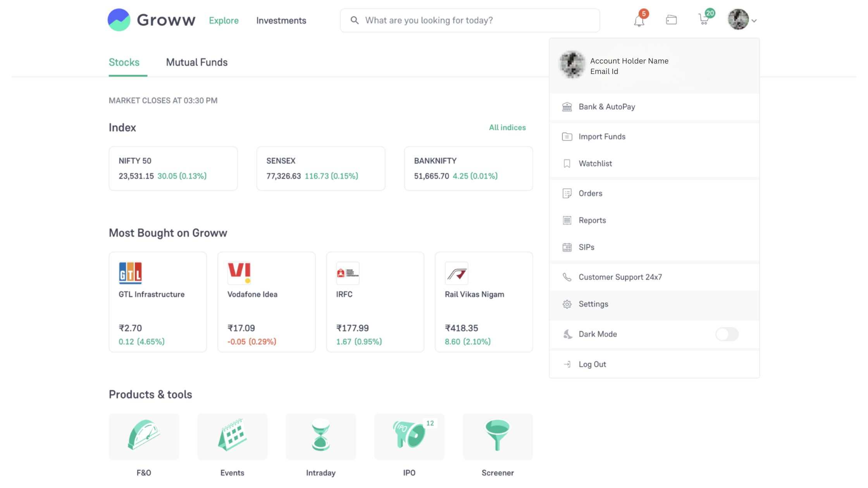Click the Groww logo icon
Image resolution: width=868 pixels, height=488 pixels.
[x=119, y=20]
